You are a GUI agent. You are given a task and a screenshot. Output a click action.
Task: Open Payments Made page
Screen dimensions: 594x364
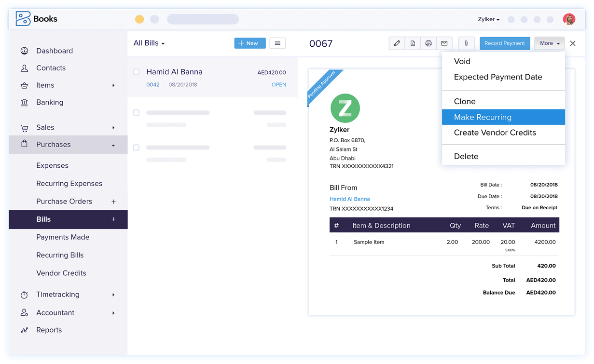(x=63, y=237)
